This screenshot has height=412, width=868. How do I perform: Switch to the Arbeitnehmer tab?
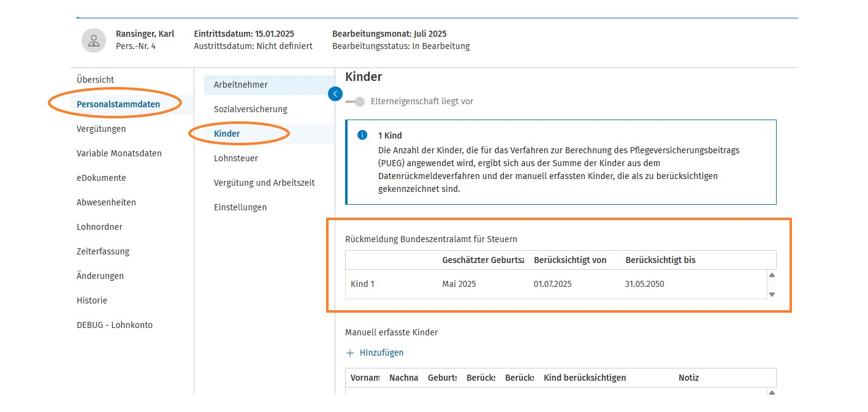(x=241, y=85)
